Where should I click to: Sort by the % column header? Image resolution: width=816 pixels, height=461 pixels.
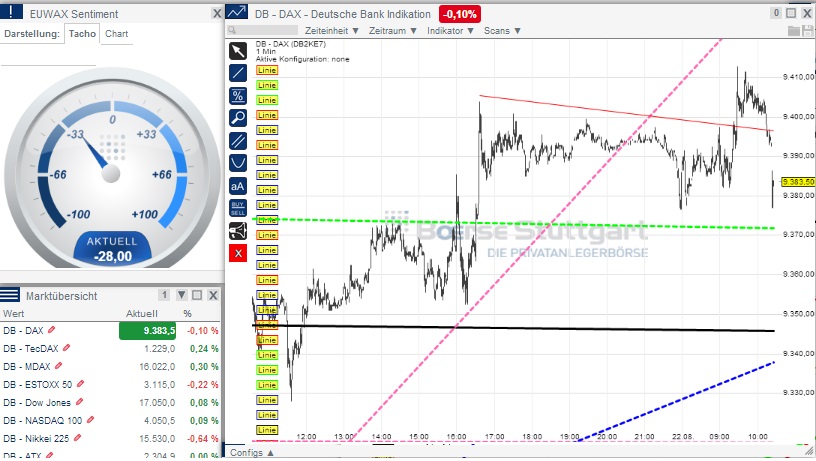coord(187,313)
